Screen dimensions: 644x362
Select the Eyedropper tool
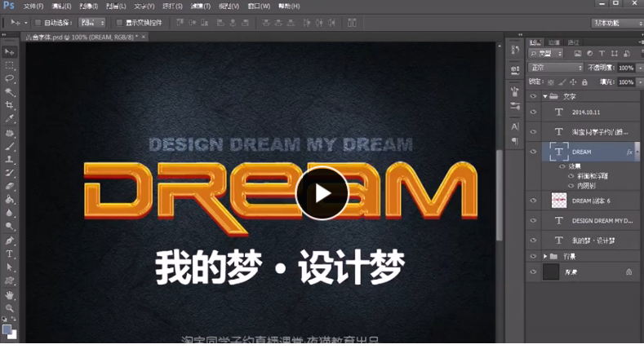pyautogui.click(x=9, y=118)
